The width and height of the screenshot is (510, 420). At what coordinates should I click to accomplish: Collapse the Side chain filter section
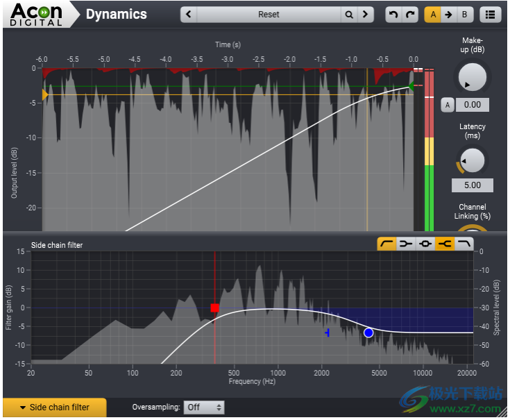point(55,408)
